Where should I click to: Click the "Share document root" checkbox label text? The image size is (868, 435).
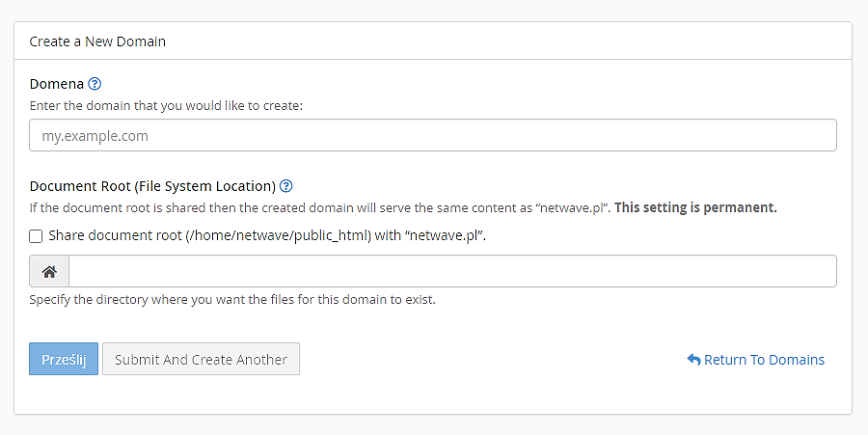coord(116,235)
